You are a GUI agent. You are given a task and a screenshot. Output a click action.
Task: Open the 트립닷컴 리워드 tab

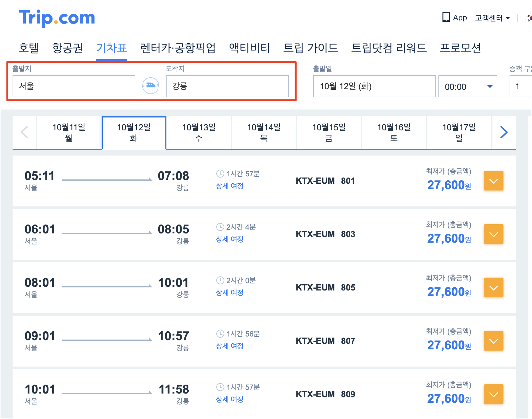click(x=389, y=48)
